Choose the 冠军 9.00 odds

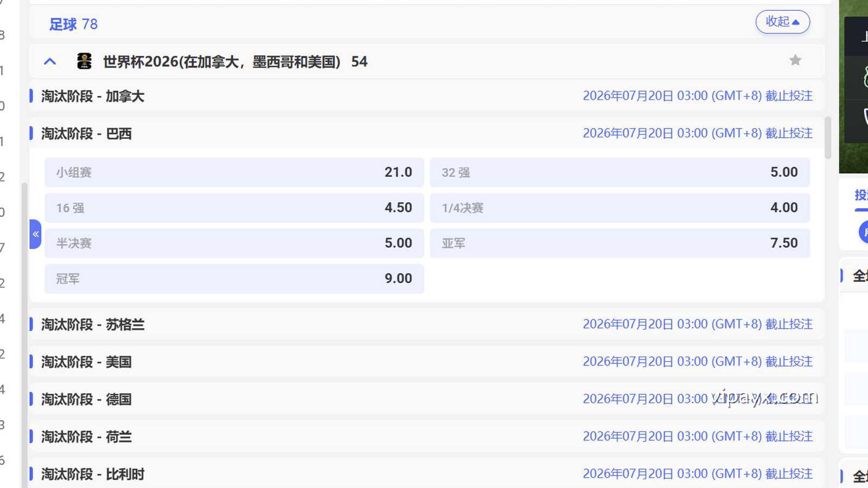tap(234, 279)
